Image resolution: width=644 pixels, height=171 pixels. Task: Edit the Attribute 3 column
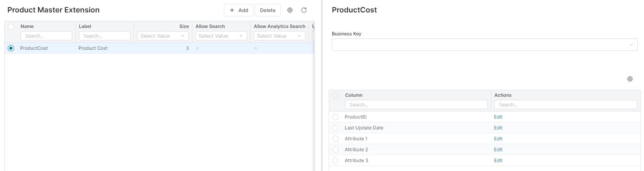tap(498, 161)
